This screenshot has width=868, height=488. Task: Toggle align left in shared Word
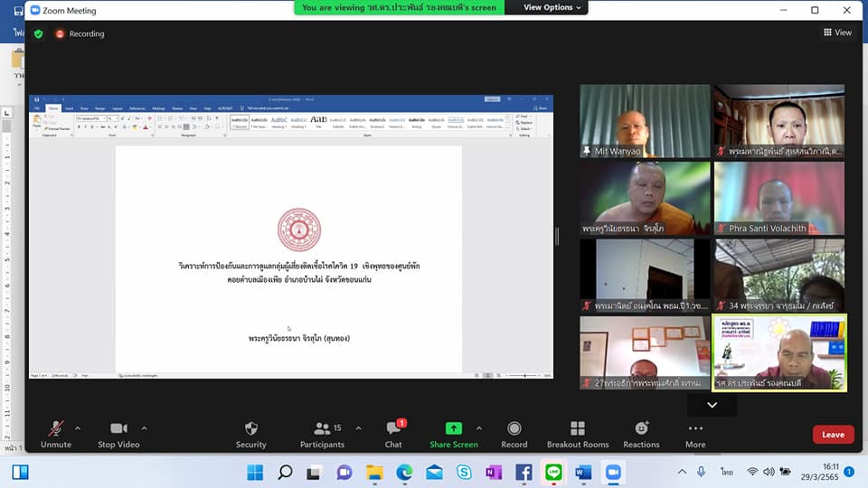(x=159, y=127)
